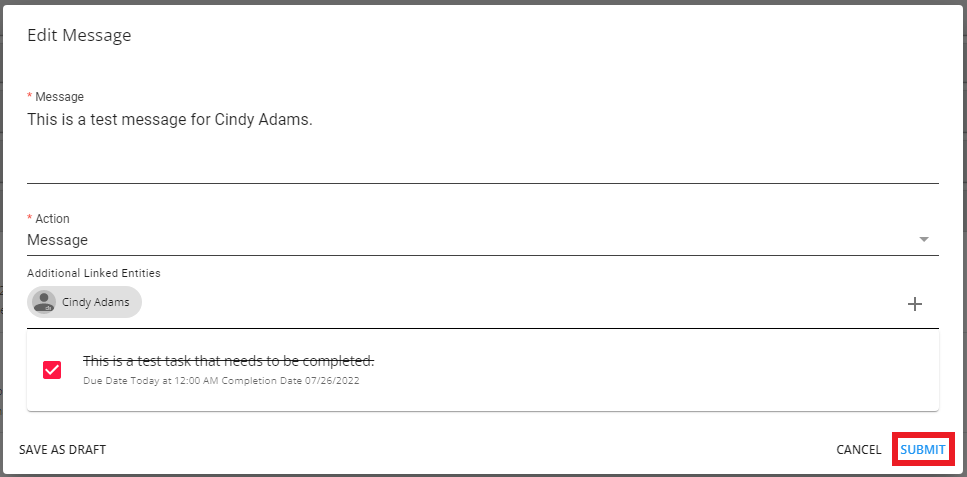Click the required Action field label

click(52, 218)
